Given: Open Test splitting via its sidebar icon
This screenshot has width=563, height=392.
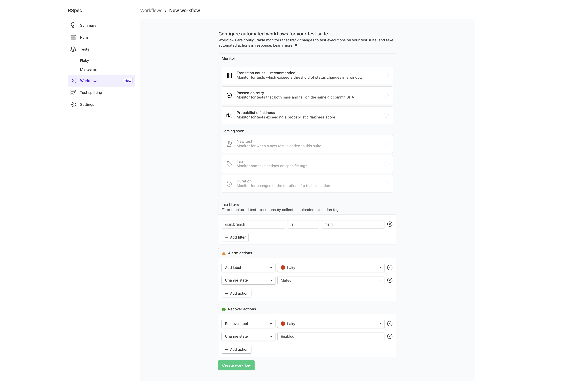Looking at the screenshot, I should (x=73, y=92).
